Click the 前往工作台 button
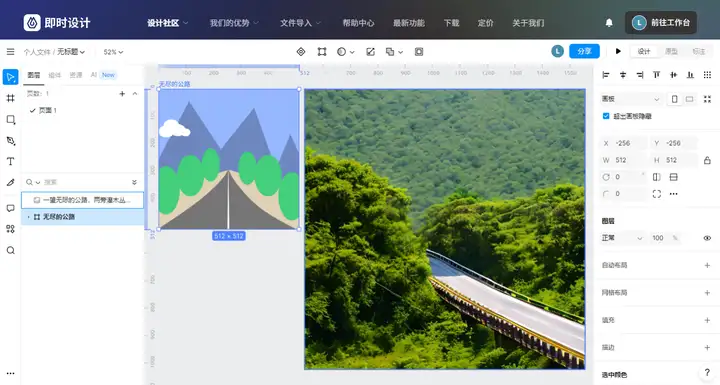This screenshot has height=385, width=720. point(661,23)
